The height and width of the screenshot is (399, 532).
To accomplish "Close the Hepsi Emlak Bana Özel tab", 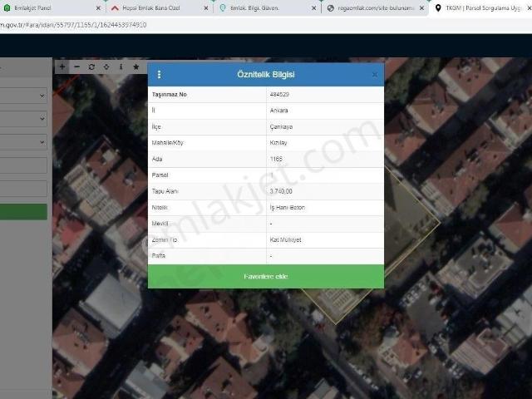I will 206,7.
